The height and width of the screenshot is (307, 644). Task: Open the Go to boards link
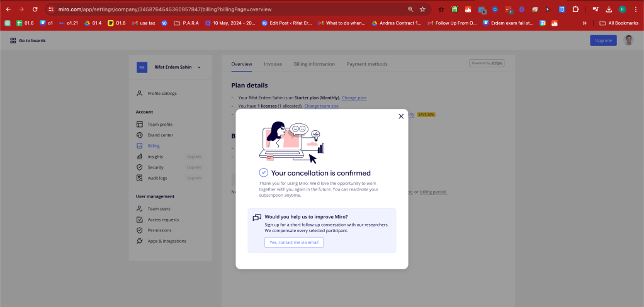point(28,41)
